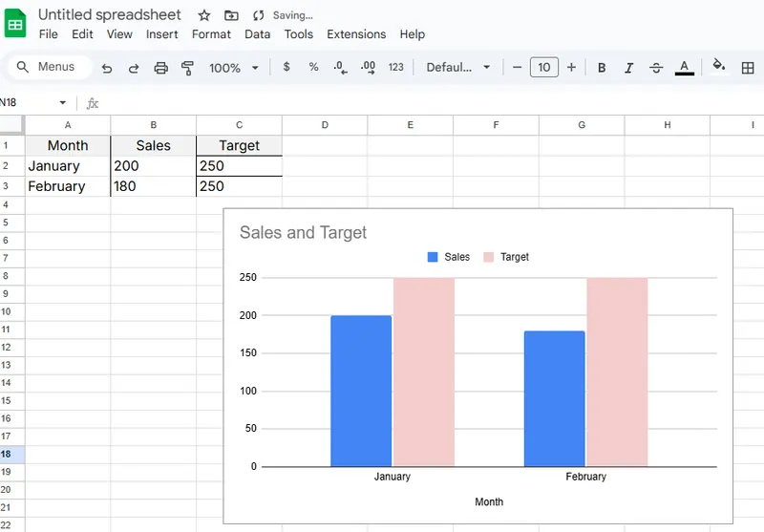Open the Name box dropdown arrow
Viewport: 764px width, 532px height.
63,102
